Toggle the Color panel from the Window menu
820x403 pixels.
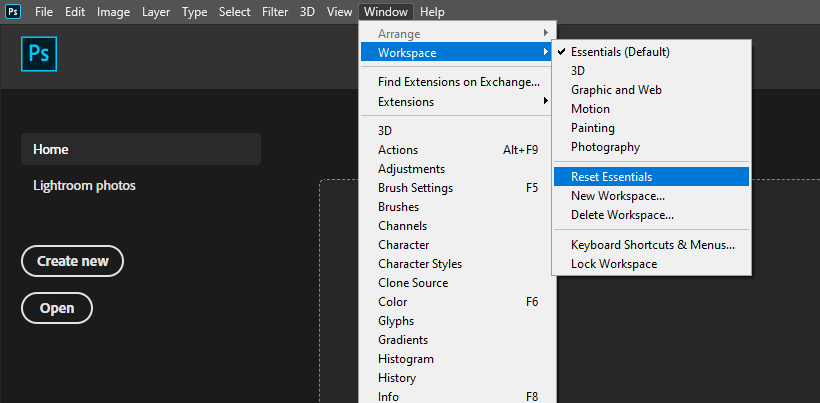392,302
